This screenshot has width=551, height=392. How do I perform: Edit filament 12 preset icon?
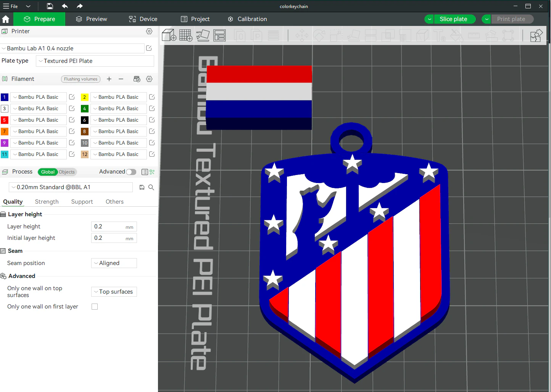[152, 154]
